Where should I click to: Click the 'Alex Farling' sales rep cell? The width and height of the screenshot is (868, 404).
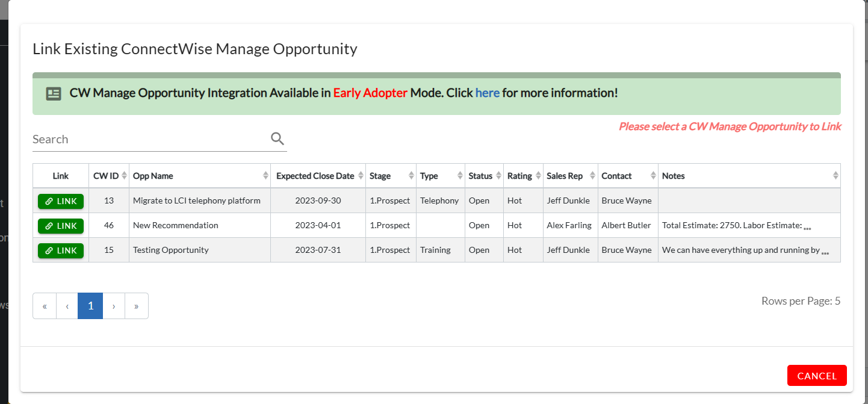tap(571, 225)
